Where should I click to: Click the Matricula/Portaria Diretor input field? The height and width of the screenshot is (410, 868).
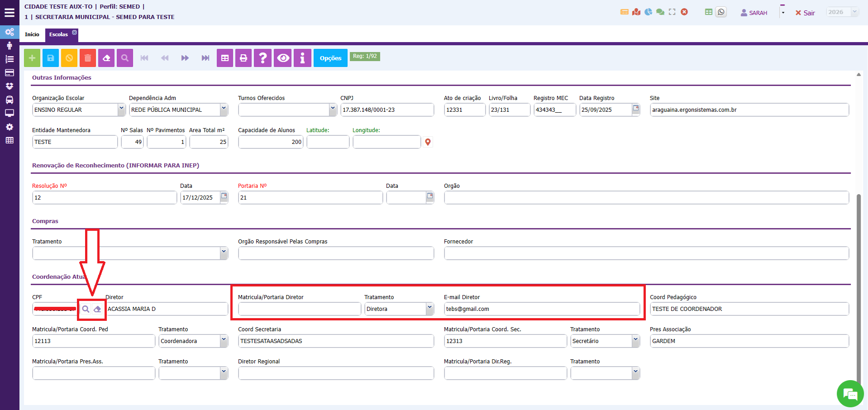[x=299, y=309]
